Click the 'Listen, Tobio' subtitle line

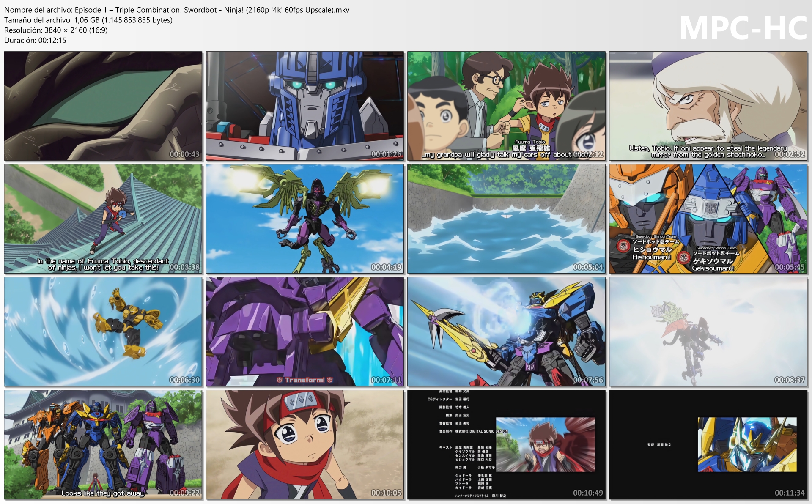[708, 151]
